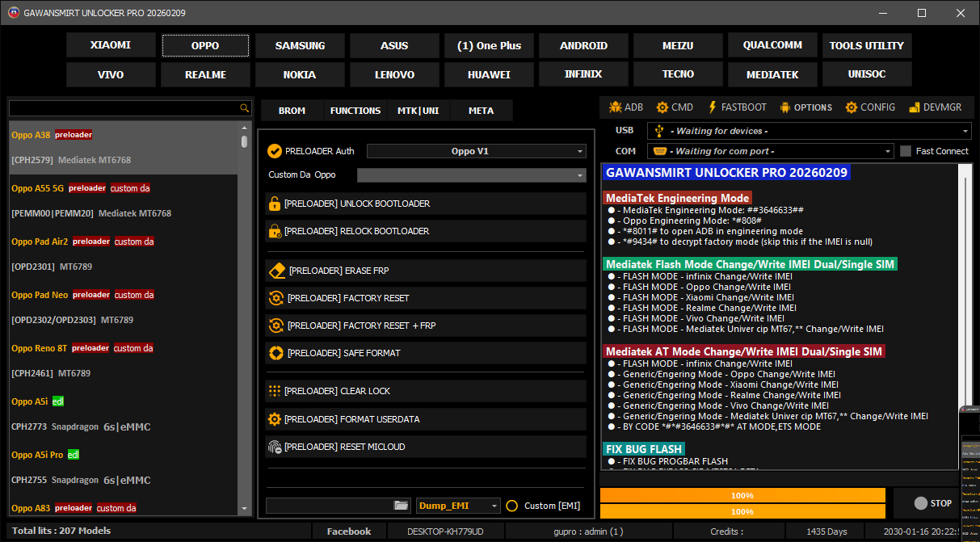Image resolution: width=980 pixels, height=542 pixels.
Task: Click the folder browse icon beside file path
Action: coord(402,505)
